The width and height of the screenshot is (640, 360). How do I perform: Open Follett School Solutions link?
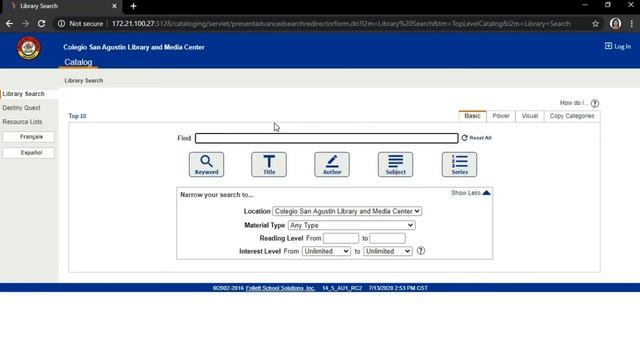(280, 288)
